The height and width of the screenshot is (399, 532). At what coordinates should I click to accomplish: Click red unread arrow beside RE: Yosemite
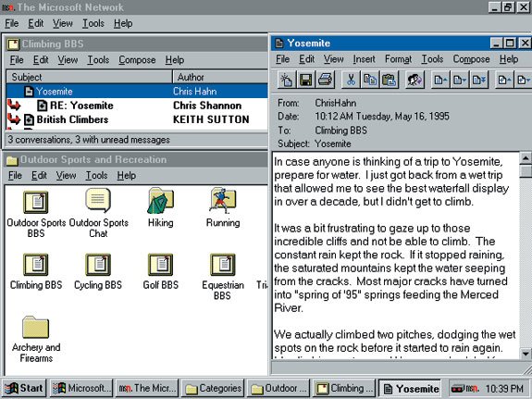click(x=14, y=105)
